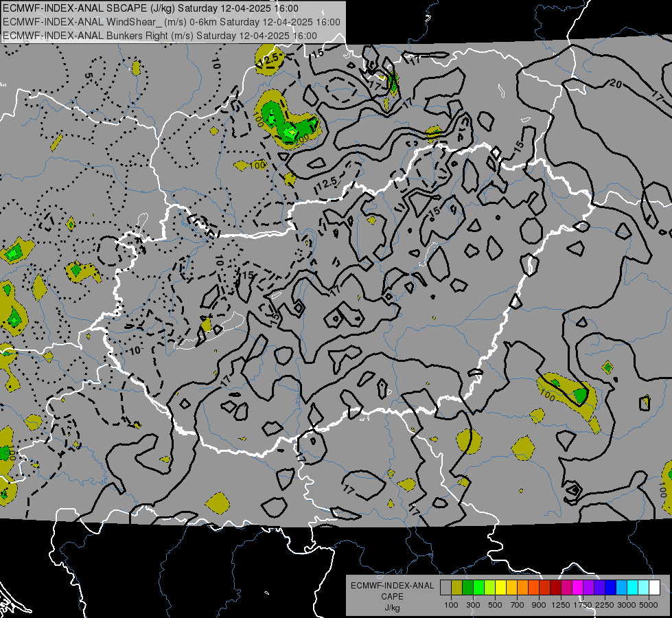Image resolution: width=672 pixels, height=618 pixels.
Task: Click the J/kg unit label in legend
Action: click(x=393, y=608)
